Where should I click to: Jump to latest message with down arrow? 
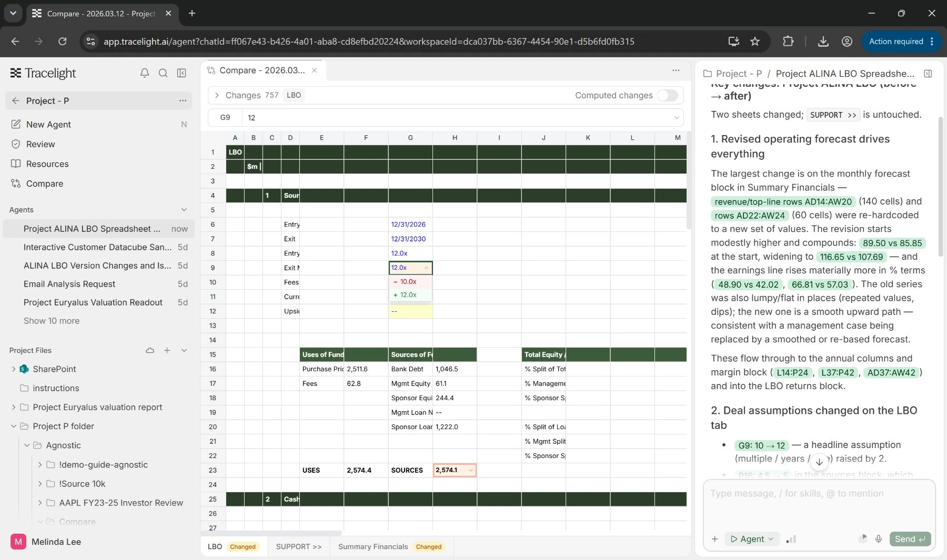(819, 462)
